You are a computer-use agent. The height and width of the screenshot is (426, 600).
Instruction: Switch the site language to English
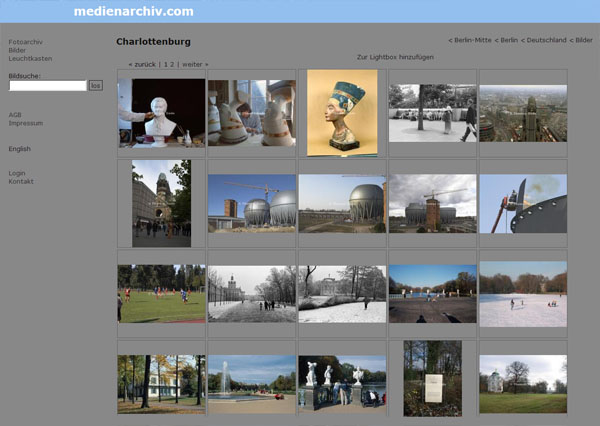tap(19, 148)
